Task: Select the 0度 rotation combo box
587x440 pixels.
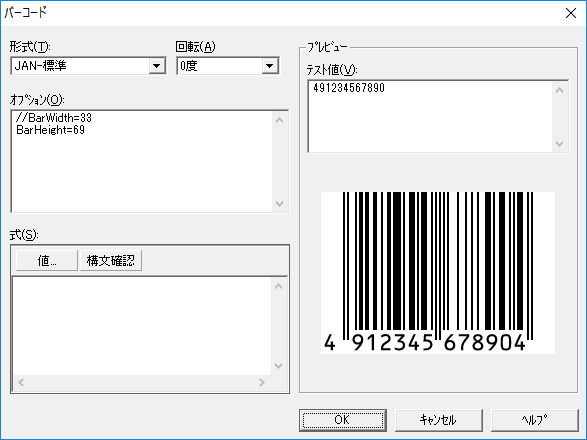Action: click(x=228, y=66)
